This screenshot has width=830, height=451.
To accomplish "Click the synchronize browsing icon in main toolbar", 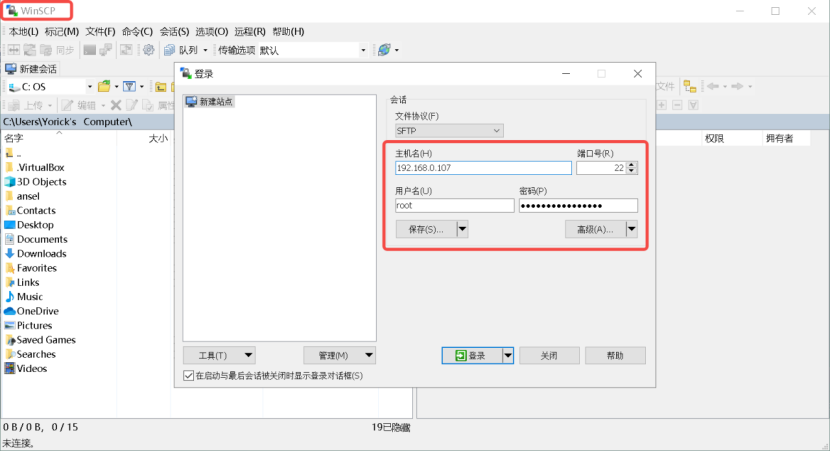I will [x=126, y=50].
